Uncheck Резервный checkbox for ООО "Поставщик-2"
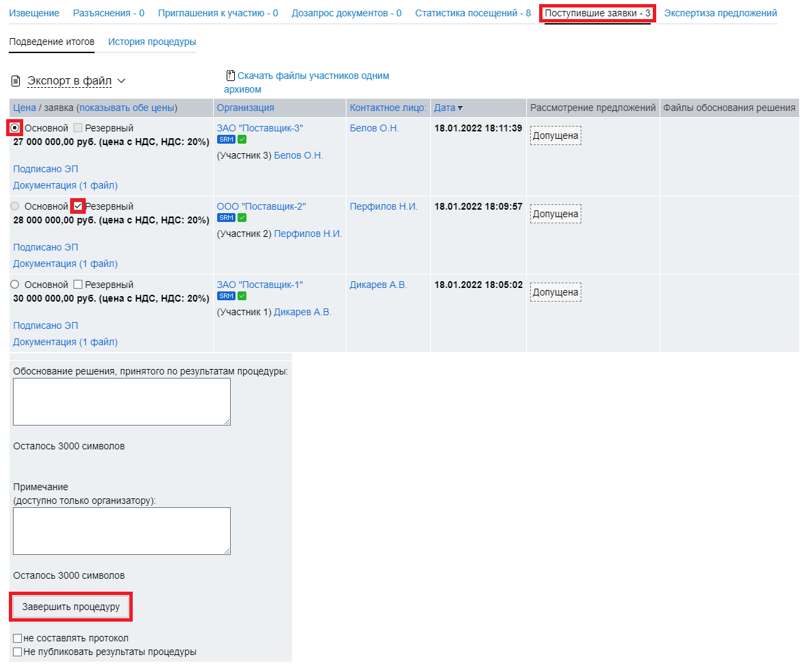This screenshot has width=808, height=672. click(78, 206)
